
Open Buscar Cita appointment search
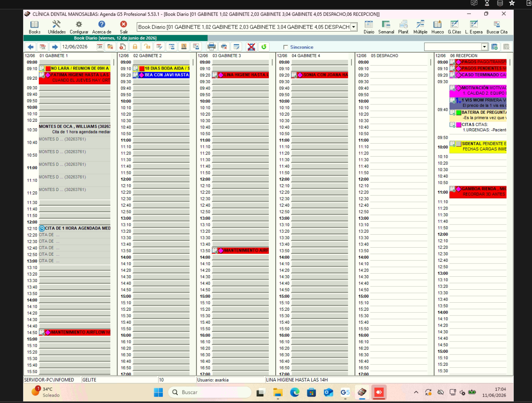tap(497, 27)
